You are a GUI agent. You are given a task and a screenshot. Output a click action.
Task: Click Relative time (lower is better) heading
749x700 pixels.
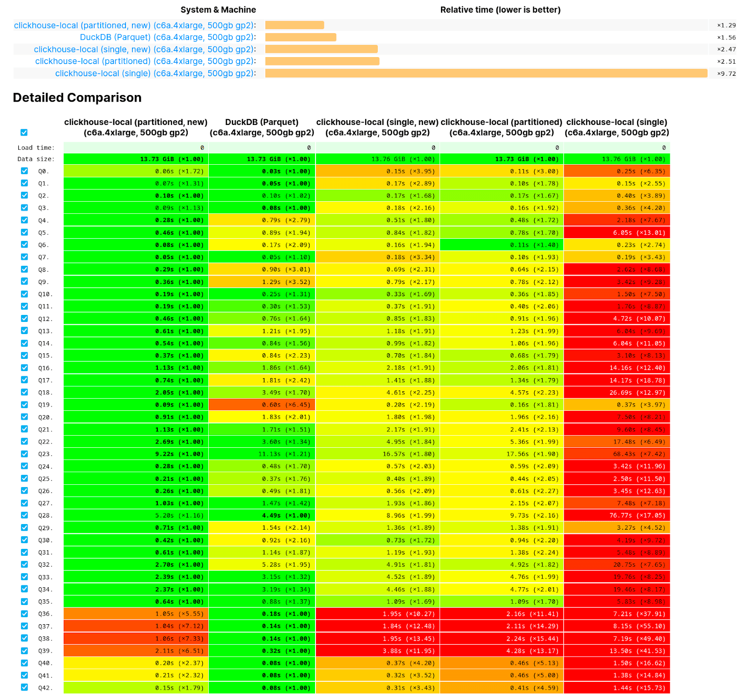pyautogui.click(x=500, y=10)
